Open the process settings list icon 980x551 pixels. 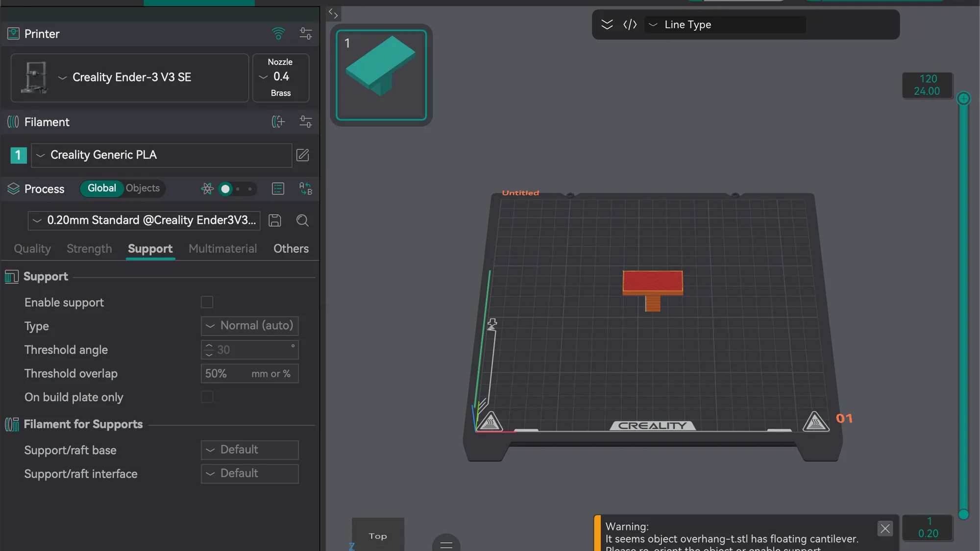click(278, 189)
